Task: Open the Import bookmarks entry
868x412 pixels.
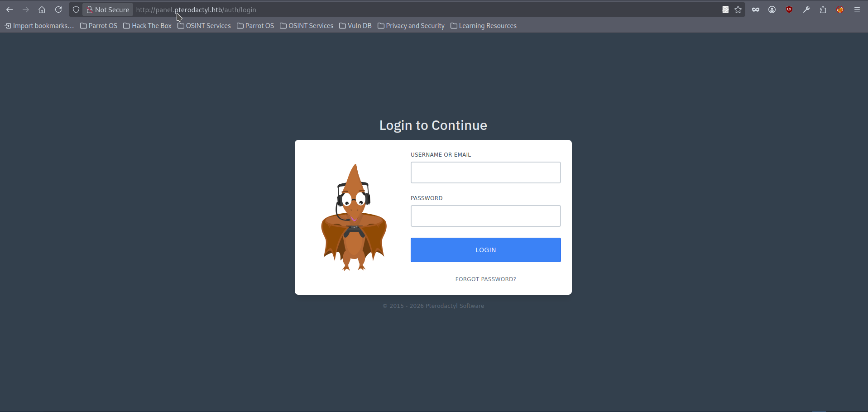Action: click(39, 26)
